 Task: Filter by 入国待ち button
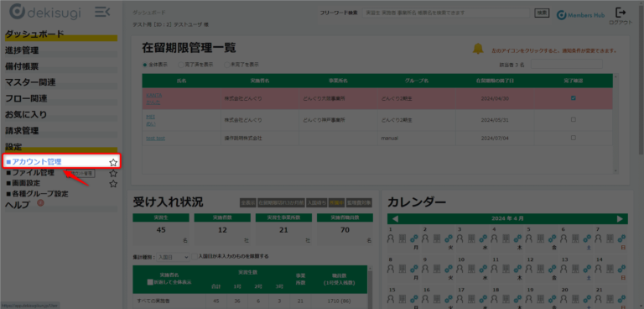317,202
